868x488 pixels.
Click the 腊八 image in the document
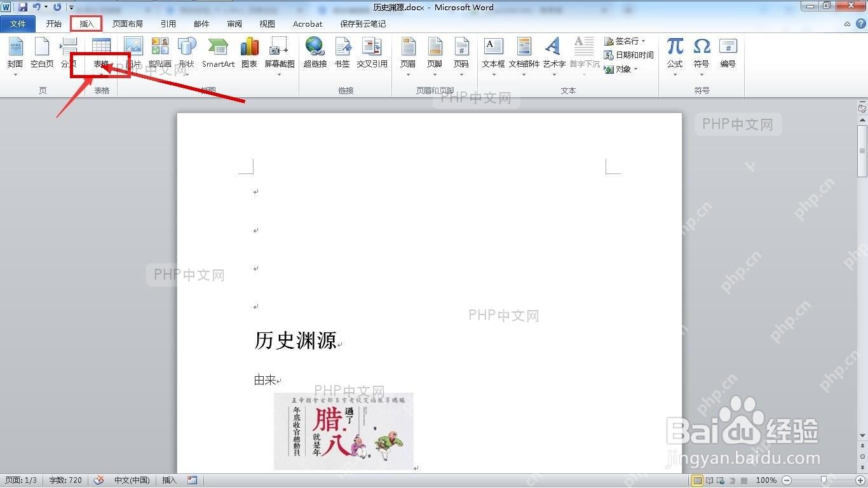(344, 431)
